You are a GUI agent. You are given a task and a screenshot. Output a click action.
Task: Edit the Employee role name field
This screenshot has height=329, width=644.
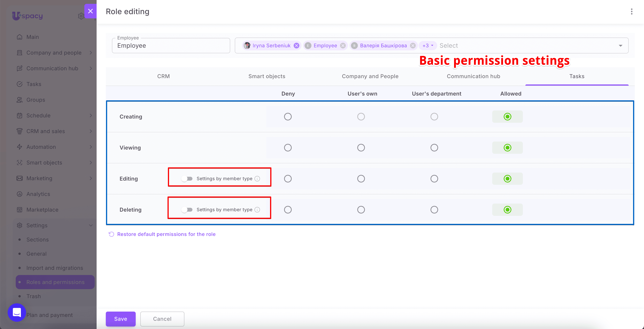[171, 45]
